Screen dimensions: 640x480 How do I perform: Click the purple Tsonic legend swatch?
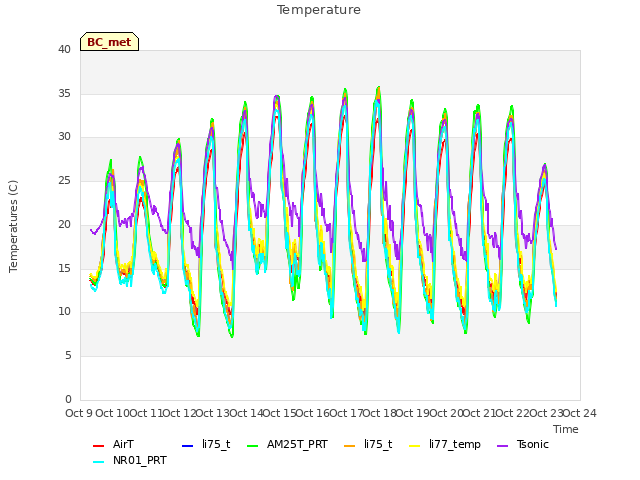point(503,445)
